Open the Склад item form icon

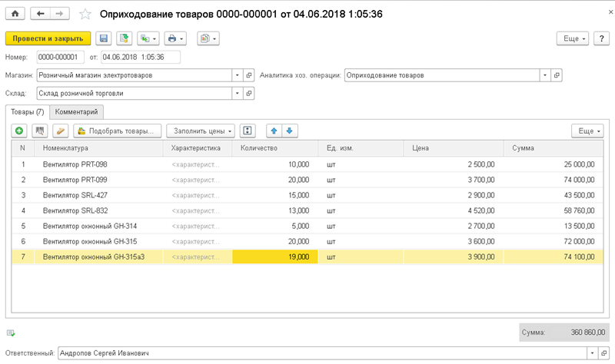pos(248,93)
